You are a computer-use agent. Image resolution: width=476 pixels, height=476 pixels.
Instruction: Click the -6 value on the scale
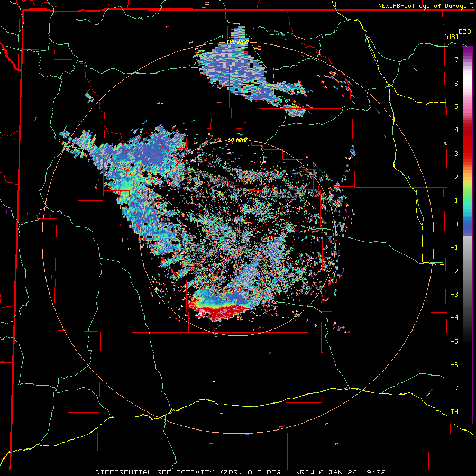coord(454,365)
